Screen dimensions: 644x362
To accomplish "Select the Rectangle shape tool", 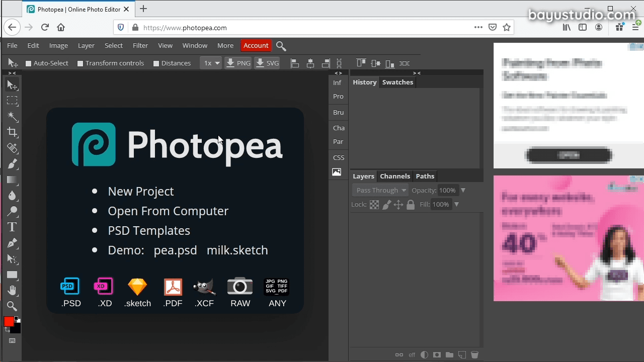I will [x=12, y=275].
